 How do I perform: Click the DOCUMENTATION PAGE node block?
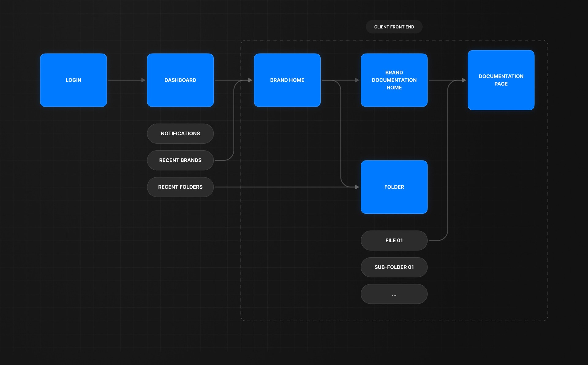click(500, 80)
